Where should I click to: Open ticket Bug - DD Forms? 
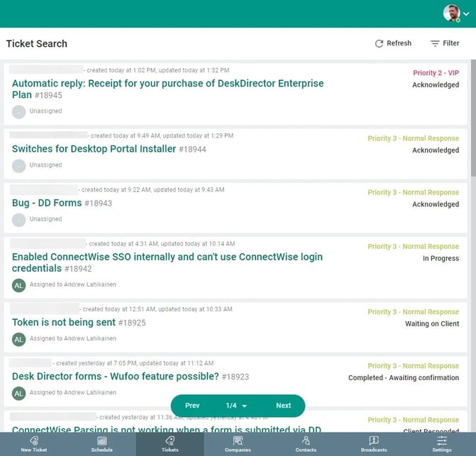pos(47,203)
